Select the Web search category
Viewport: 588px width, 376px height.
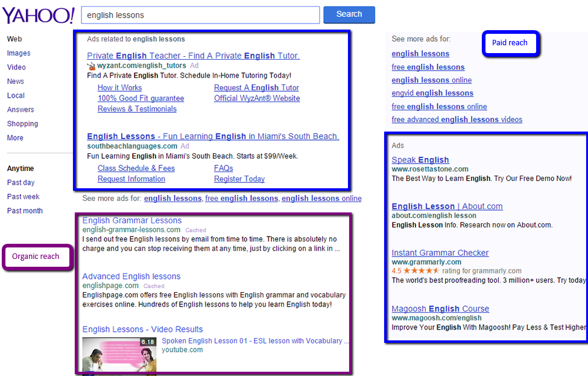[14, 39]
